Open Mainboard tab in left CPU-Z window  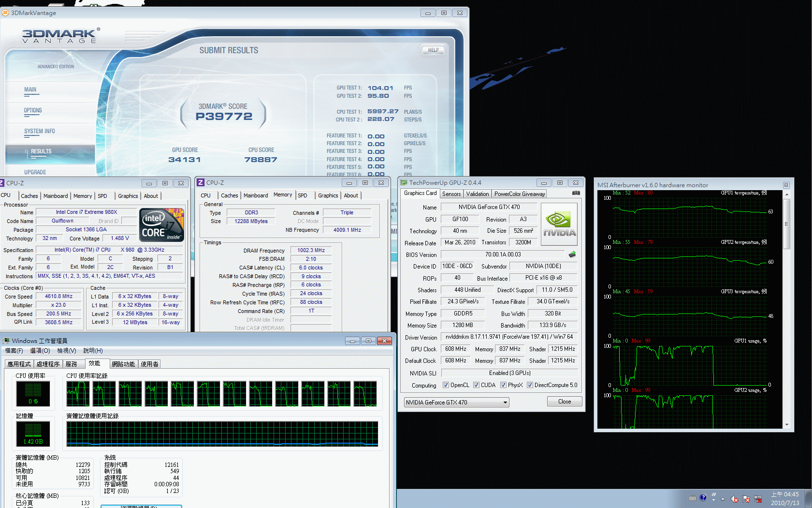pos(56,196)
